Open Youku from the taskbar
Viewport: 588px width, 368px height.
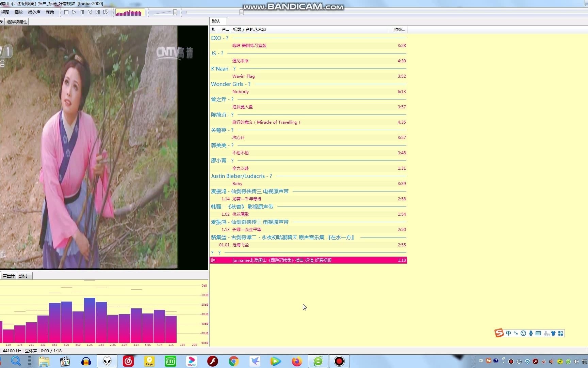[x=192, y=361]
